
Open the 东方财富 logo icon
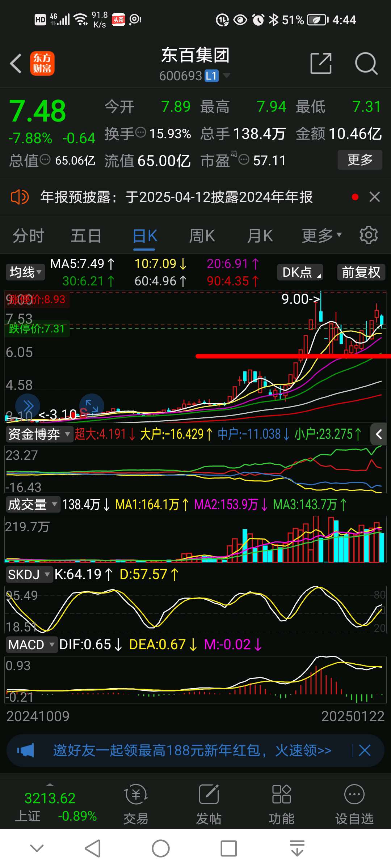click(x=42, y=63)
